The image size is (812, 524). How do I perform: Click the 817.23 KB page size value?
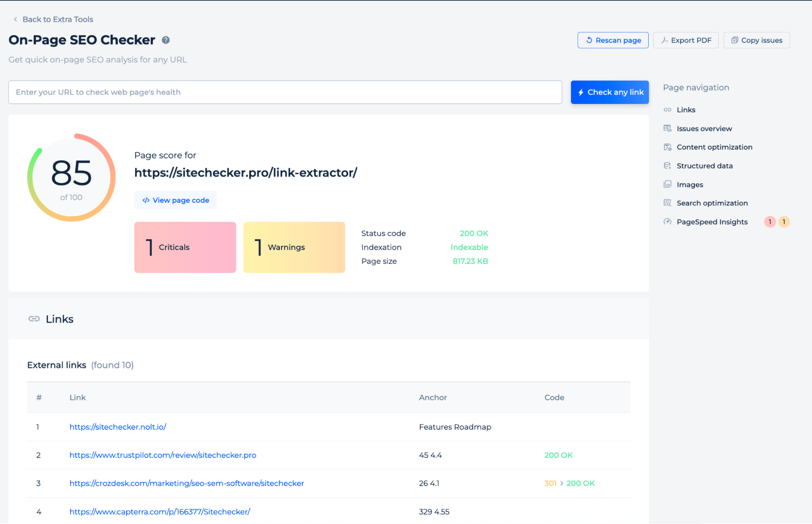[470, 261]
